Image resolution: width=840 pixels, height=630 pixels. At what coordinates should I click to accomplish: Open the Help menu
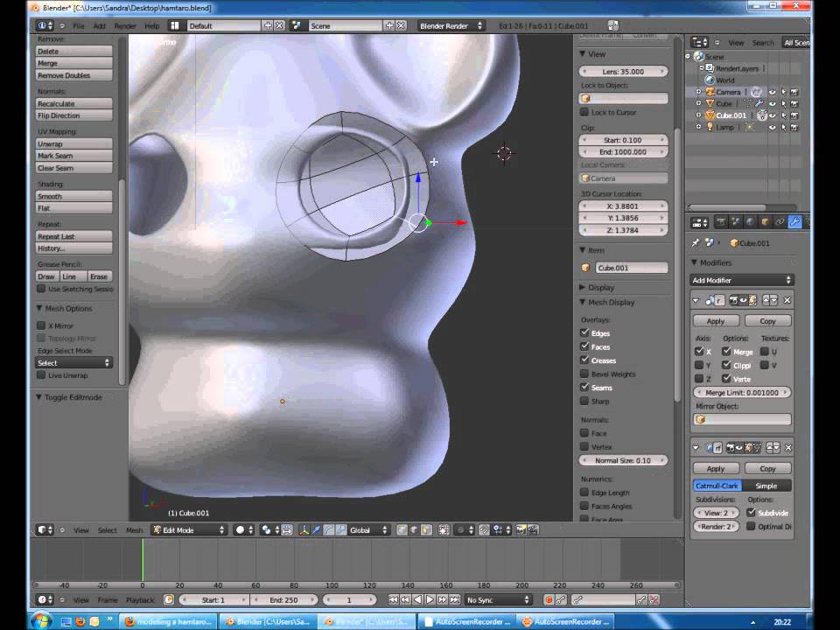tap(151, 25)
